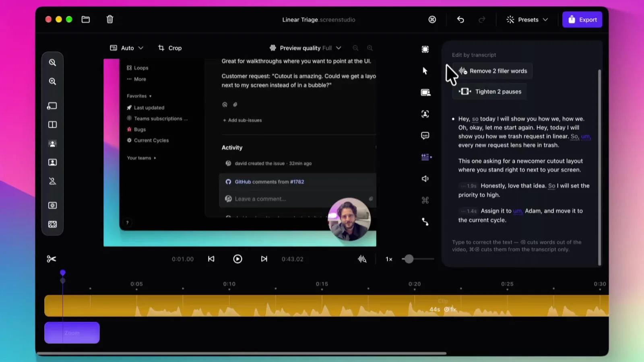Viewport: 644px width, 362px height.
Task: Open the Auto aspect ratio dropdown
Action: (x=127, y=48)
